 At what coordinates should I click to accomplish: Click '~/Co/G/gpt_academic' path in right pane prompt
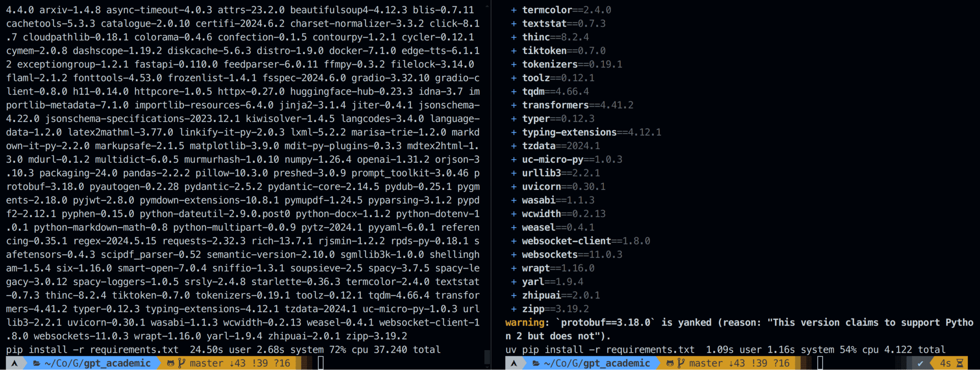(x=597, y=363)
